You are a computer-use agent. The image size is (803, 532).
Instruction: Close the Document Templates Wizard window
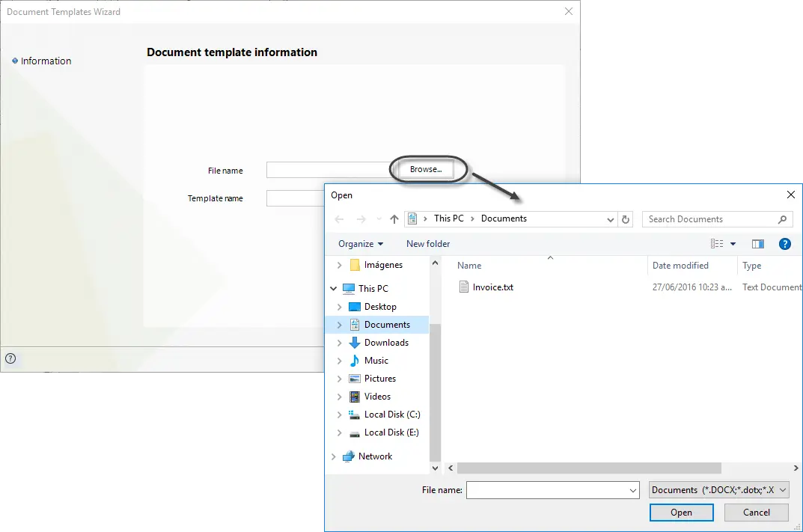[x=569, y=11]
